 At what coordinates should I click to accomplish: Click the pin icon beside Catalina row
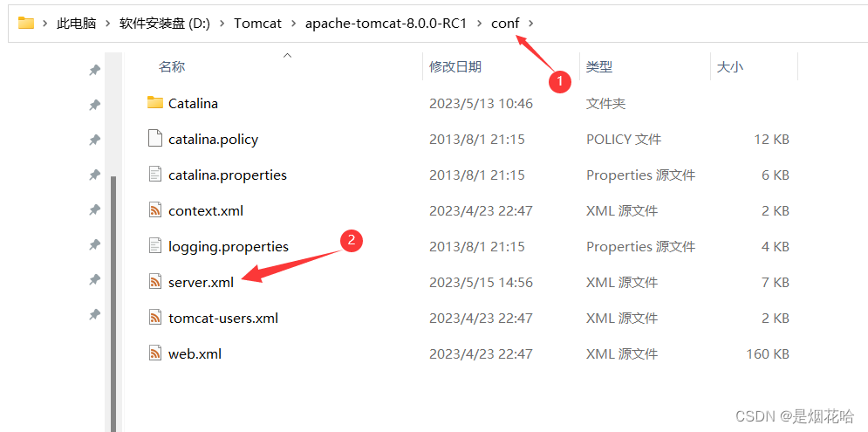coord(95,105)
